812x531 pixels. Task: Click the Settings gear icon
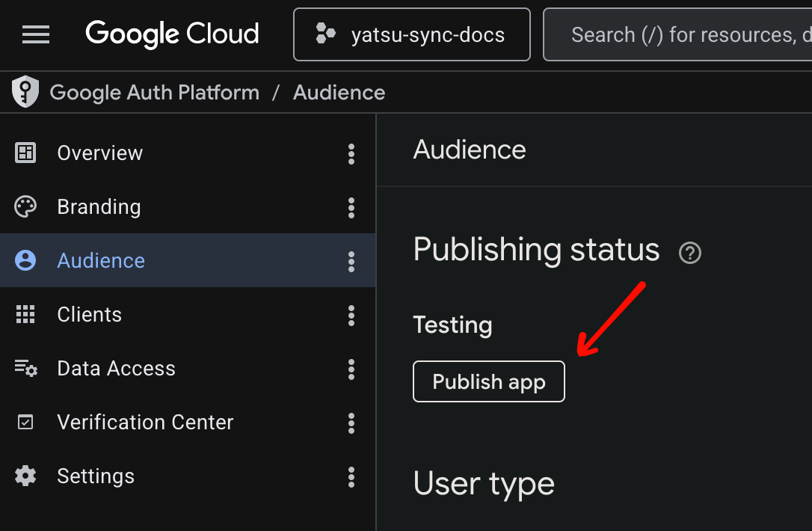(25, 476)
